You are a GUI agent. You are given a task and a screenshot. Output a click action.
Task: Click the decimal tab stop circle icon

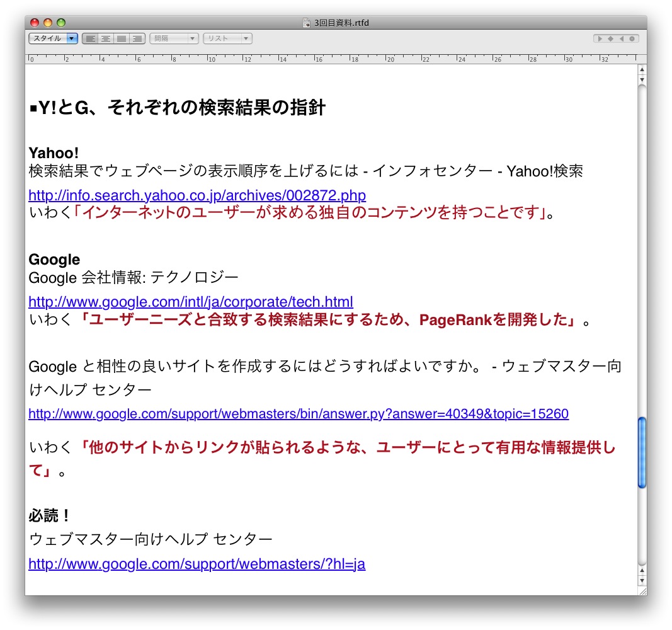[632, 39]
